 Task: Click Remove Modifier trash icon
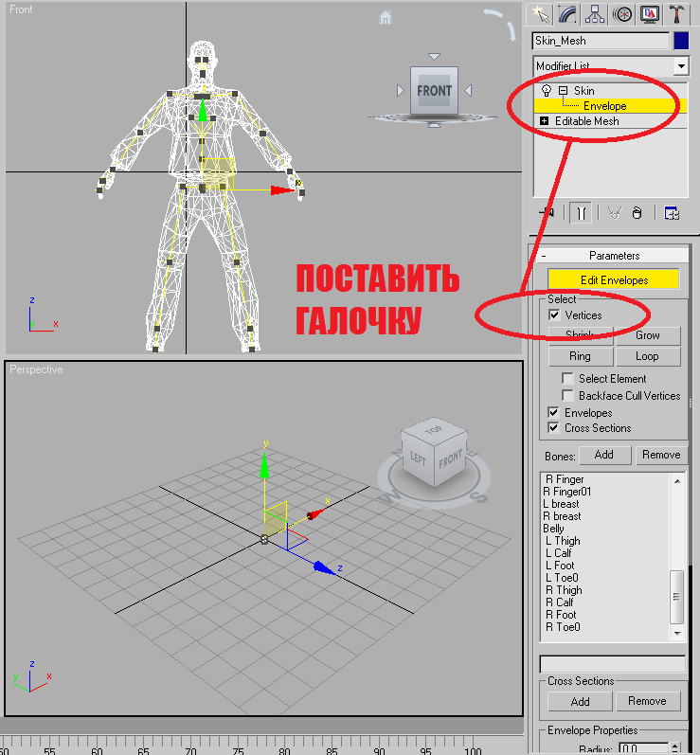pos(637,212)
